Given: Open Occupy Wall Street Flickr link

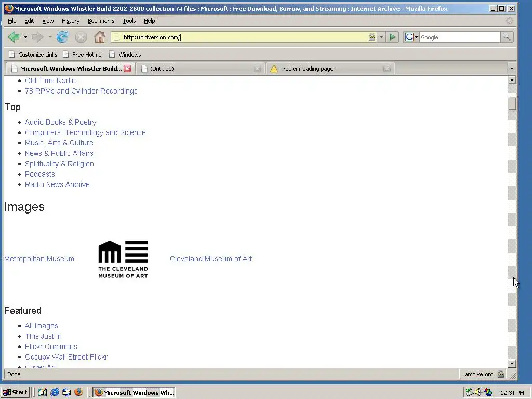Looking at the screenshot, I should 66,357.
